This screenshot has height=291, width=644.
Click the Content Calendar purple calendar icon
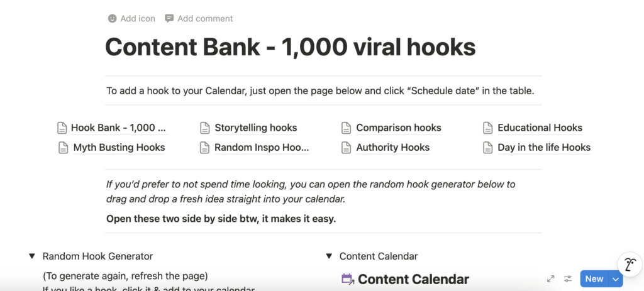[x=347, y=279]
